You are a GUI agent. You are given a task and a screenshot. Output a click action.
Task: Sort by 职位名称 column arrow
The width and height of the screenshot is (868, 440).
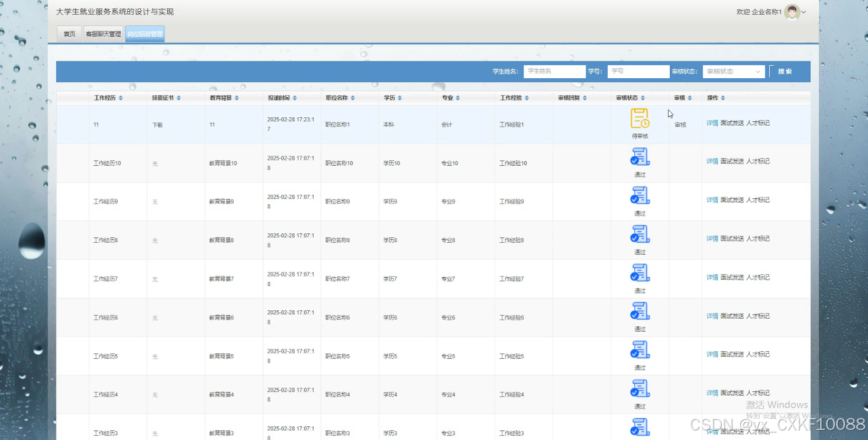(x=353, y=98)
